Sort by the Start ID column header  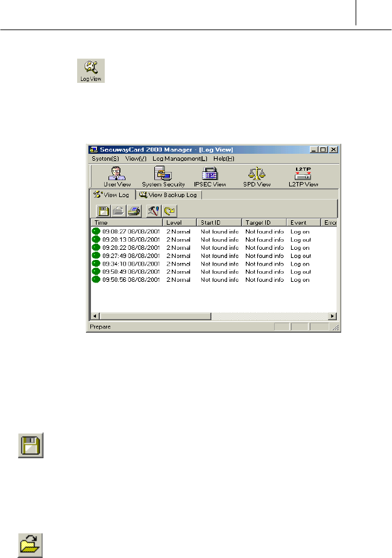pos(219,222)
